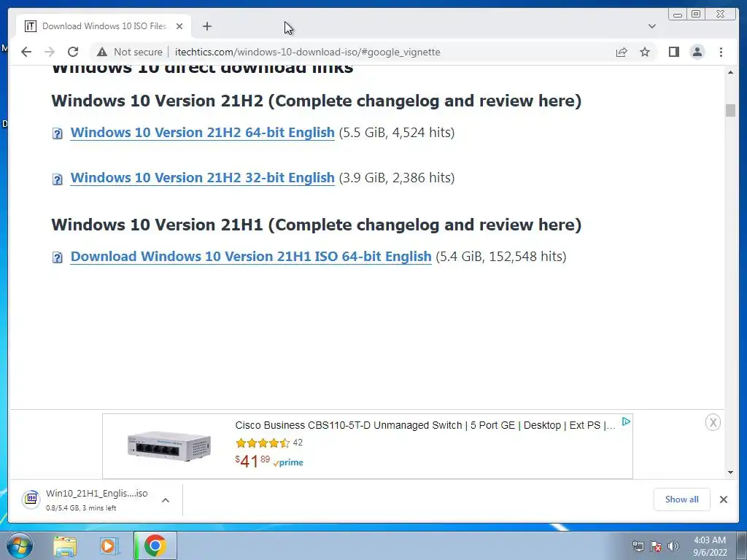
Task: Download Windows 10 Version 21H1 ISO 64-bit link
Action: pos(251,256)
